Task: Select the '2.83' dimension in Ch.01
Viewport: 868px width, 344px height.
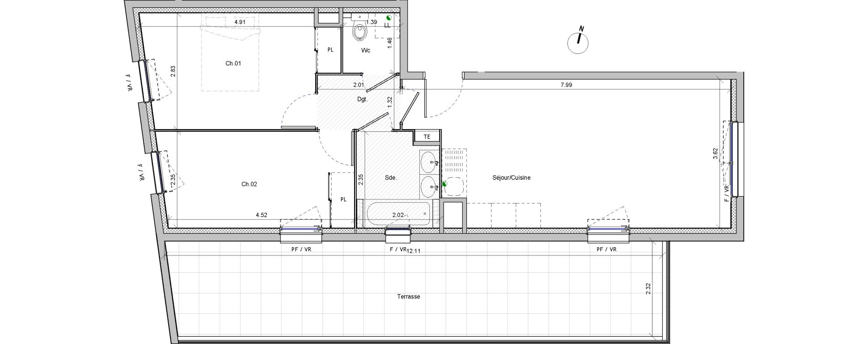Action: [173, 72]
